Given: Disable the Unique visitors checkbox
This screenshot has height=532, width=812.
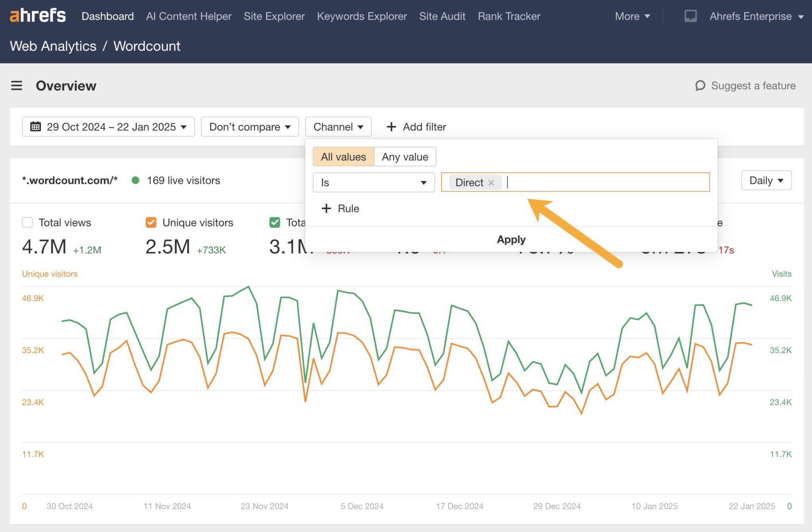Looking at the screenshot, I should pos(151,223).
